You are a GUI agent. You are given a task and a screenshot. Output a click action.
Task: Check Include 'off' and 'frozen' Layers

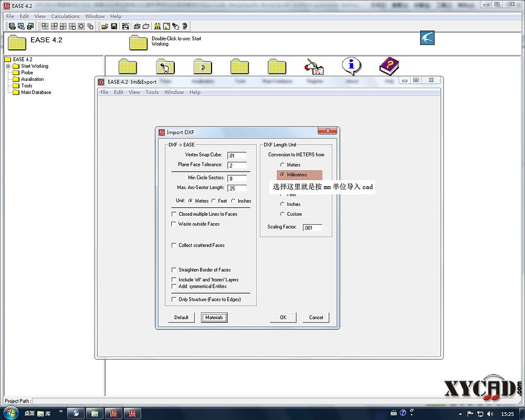tap(174, 279)
